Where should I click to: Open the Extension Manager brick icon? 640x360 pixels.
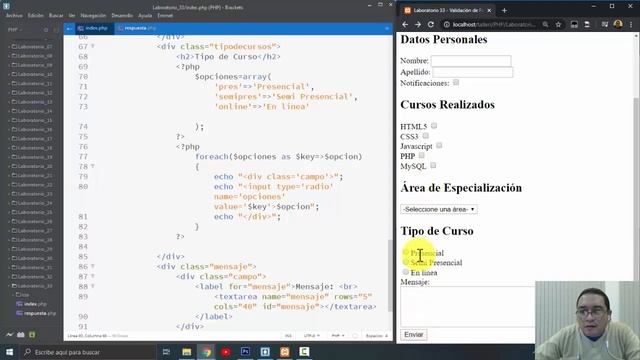pos(20,335)
